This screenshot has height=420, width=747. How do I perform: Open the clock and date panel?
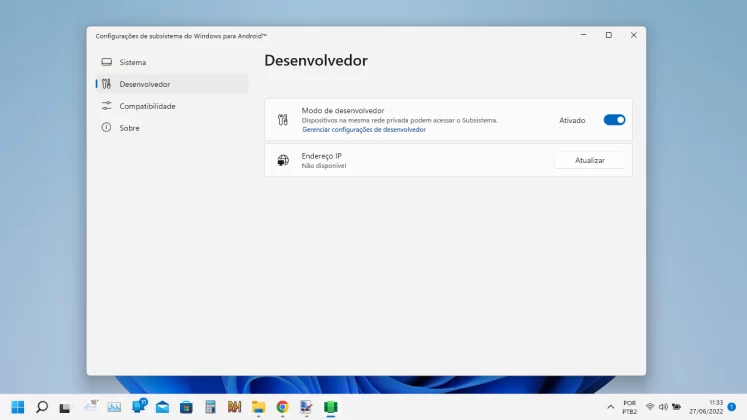(705, 407)
